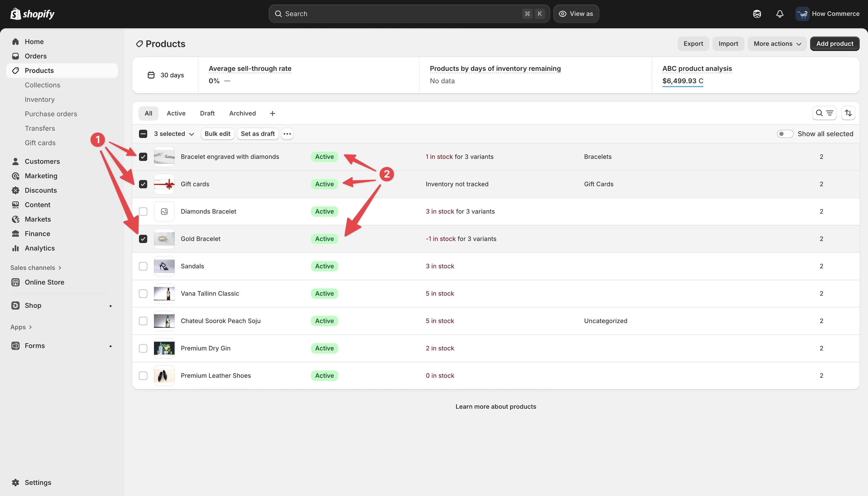Open the notifications bell

point(780,14)
